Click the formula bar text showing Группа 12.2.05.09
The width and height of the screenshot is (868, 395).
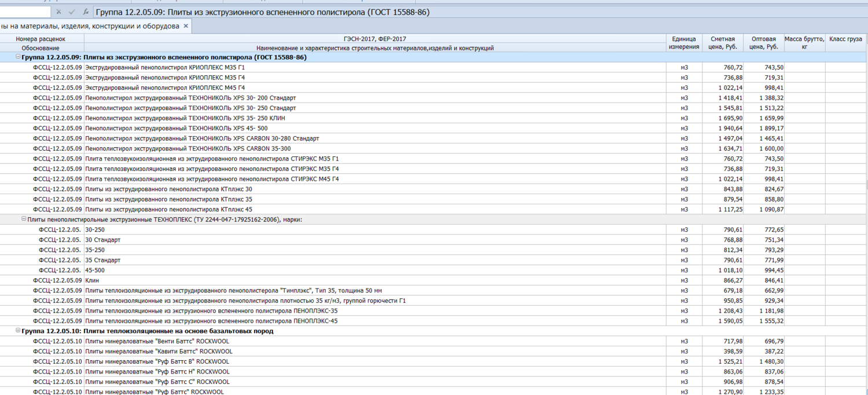(x=263, y=12)
